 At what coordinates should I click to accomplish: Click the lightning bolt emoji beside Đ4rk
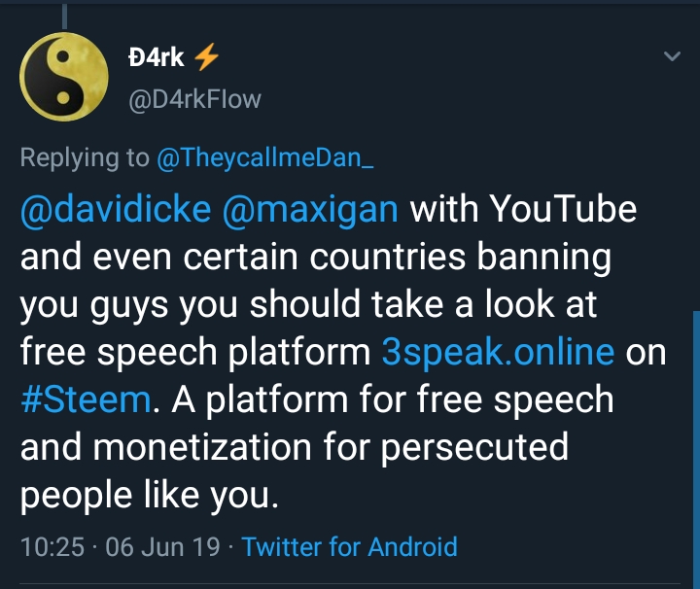tap(206, 59)
